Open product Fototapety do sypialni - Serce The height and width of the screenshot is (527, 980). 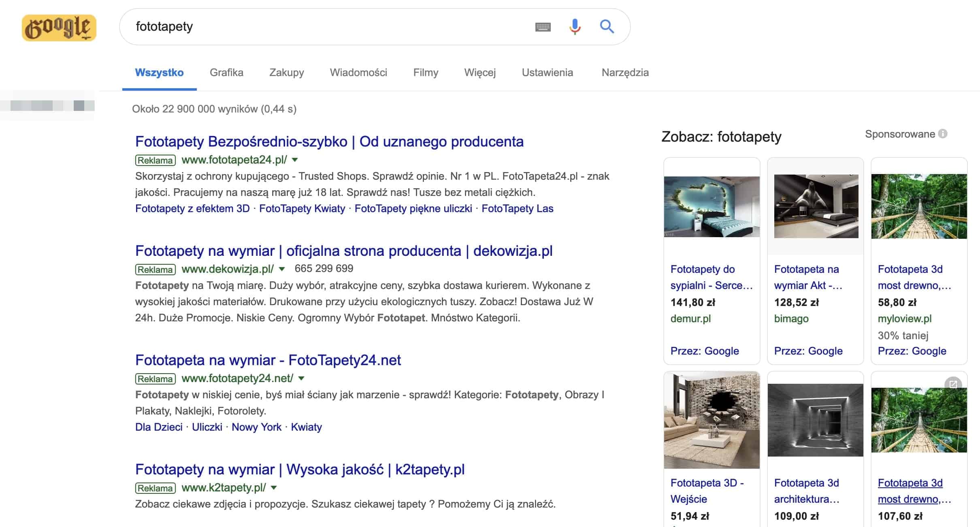click(712, 277)
